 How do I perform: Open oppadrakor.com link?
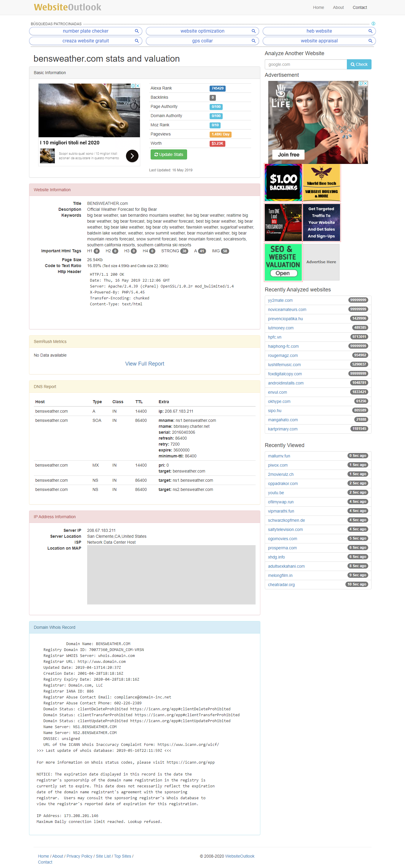coord(283,484)
